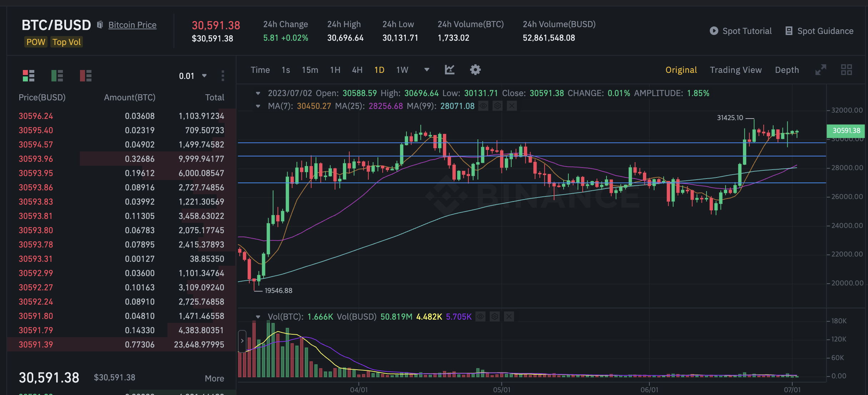Toggle MA indicator visibility eye
Screen dimensions: 868x395
483,106
